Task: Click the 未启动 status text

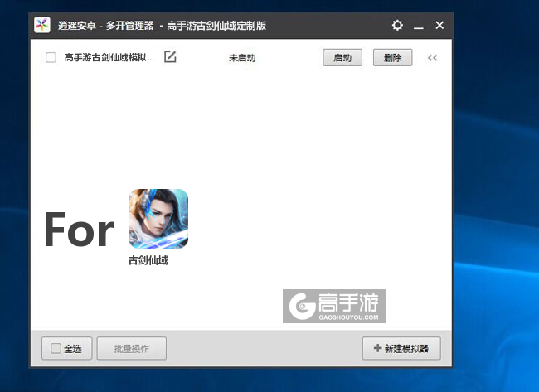Action: [242, 58]
